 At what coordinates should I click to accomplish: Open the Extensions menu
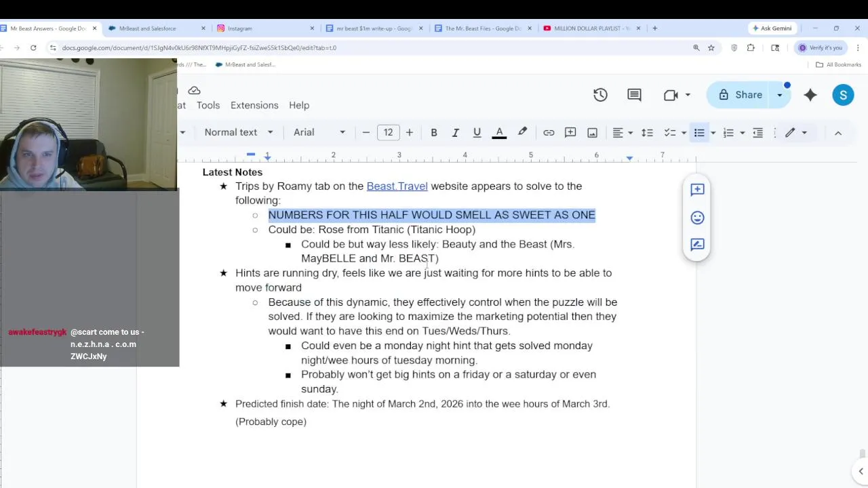pyautogui.click(x=254, y=105)
